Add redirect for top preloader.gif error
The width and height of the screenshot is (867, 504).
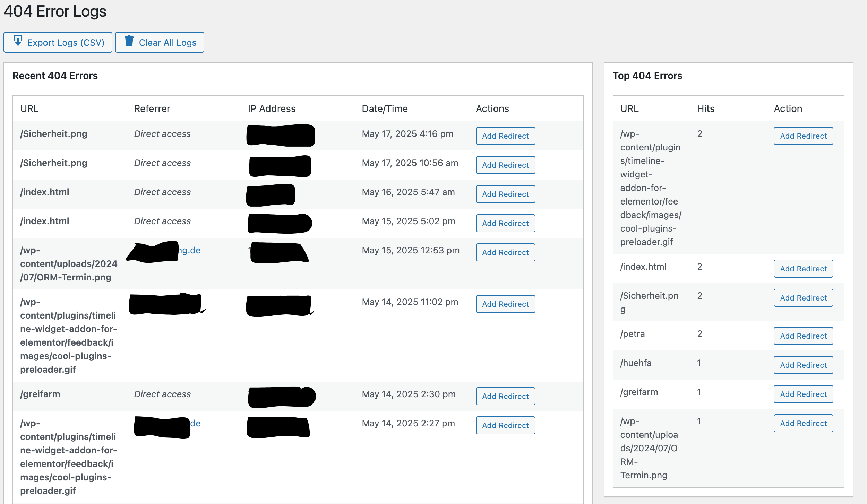pyautogui.click(x=803, y=136)
